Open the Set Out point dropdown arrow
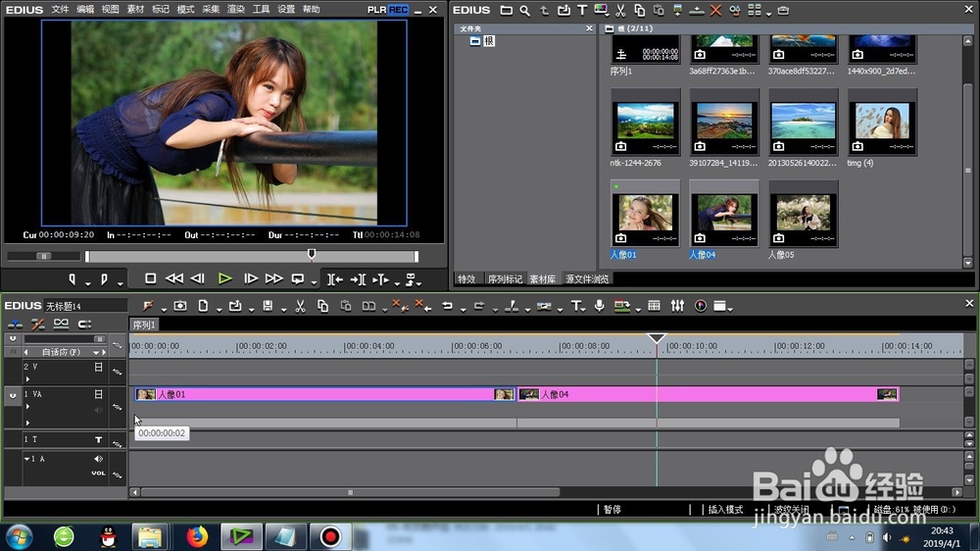 tap(120, 284)
